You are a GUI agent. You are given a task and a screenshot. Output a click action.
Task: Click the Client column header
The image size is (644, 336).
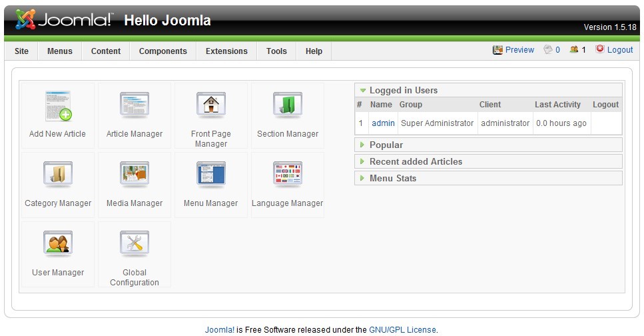490,105
